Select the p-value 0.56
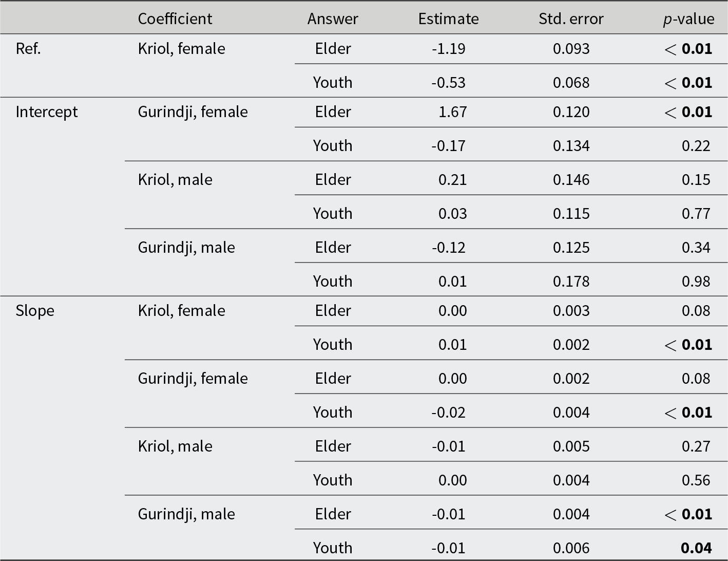The image size is (728, 561). [696, 480]
